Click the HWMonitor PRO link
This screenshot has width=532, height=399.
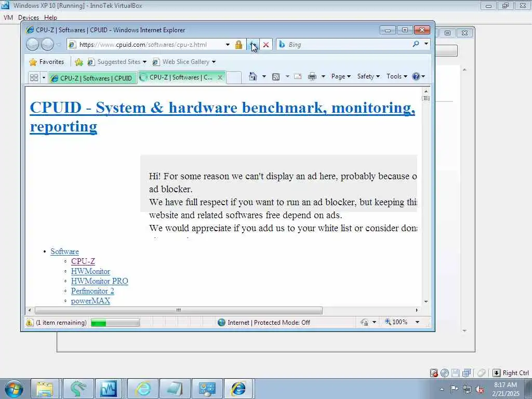click(x=100, y=281)
